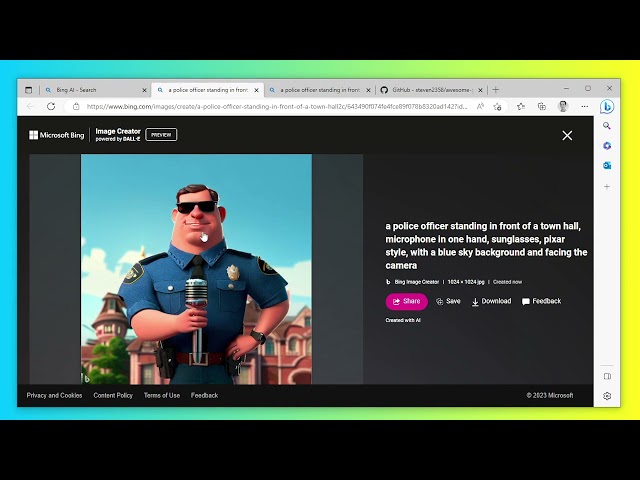Open the sidebar search icon

607,126
